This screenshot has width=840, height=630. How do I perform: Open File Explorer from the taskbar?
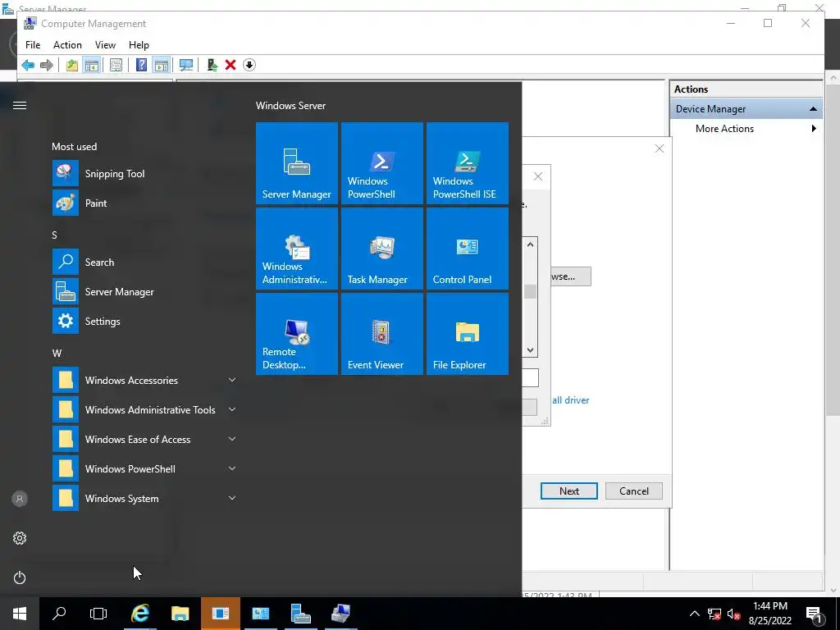click(180, 614)
